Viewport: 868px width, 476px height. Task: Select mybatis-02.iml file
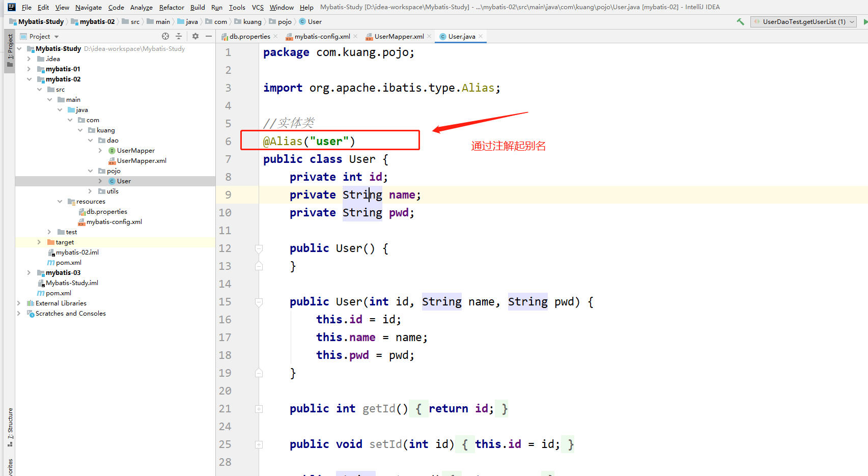pos(77,253)
